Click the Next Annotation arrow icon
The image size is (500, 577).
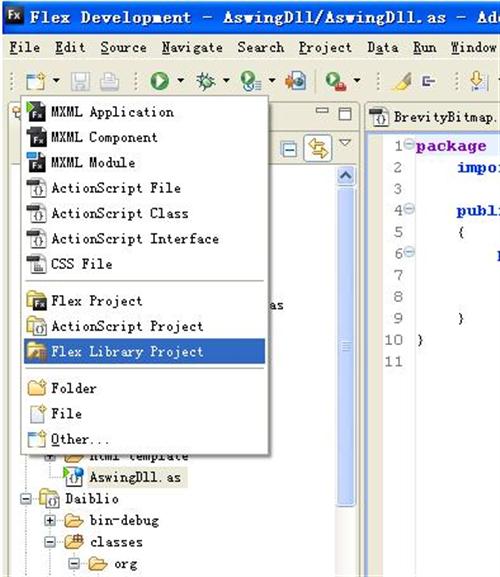478,81
